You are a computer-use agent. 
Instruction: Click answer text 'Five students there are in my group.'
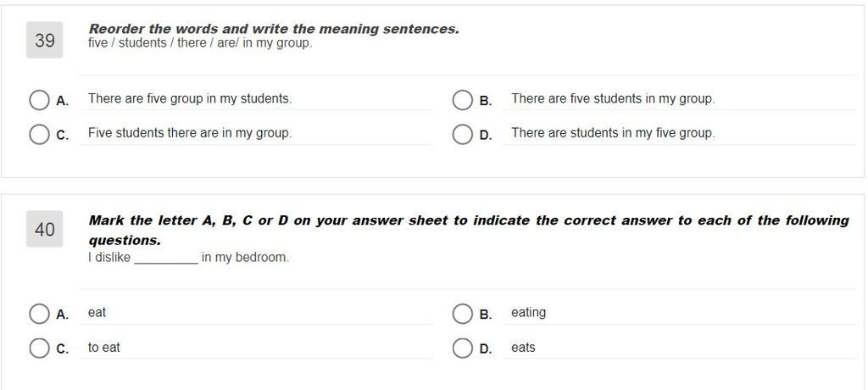190,133
